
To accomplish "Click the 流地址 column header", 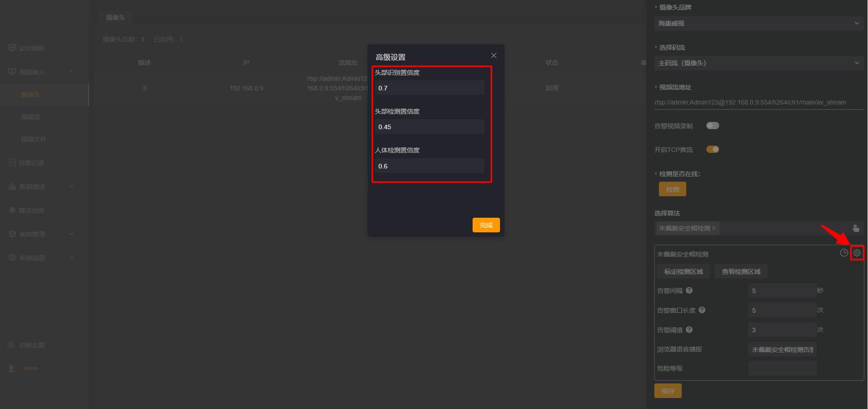I will pos(348,63).
